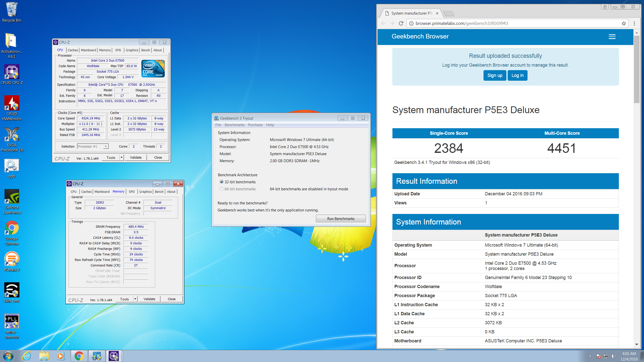Click the Geekbench Browser header title

tap(420, 36)
